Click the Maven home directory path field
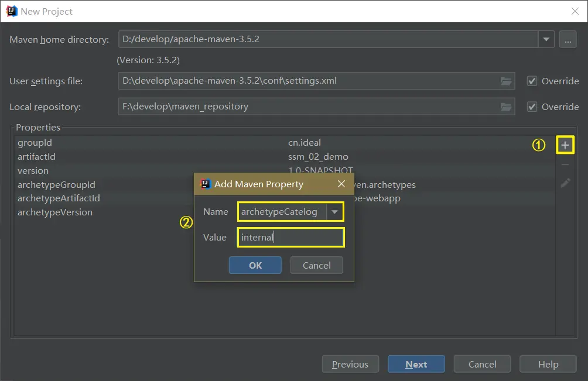 [x=329, y=39]
